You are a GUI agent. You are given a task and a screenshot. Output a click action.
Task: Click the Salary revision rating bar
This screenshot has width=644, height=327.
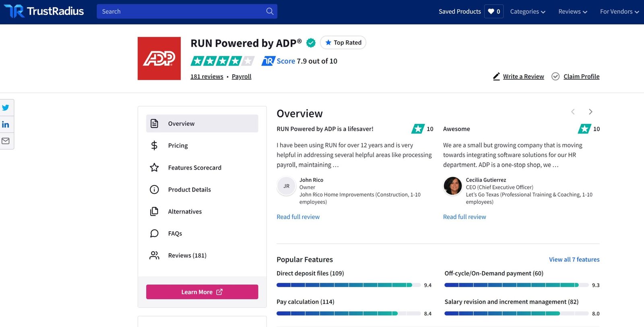point(516,313)
